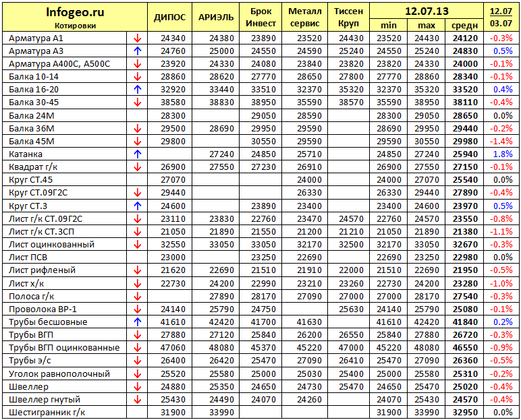Screen dimensions: 521x420
Task: Select the АРИЭЛЬ column header
Action: (216, 18)
